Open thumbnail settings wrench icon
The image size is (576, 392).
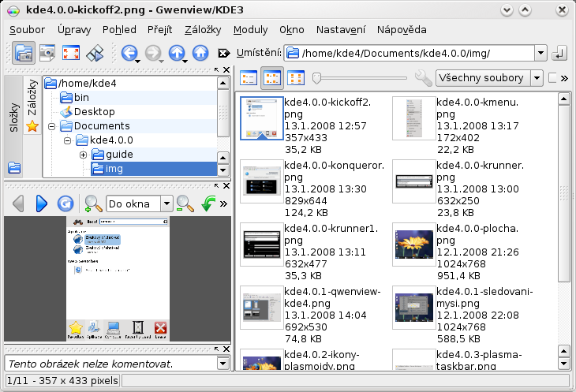(423, 78)
